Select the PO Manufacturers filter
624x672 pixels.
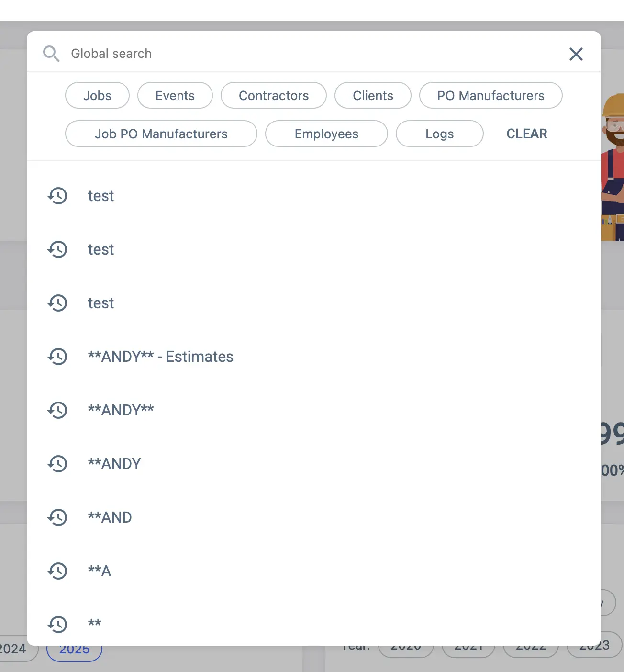(x=490, y=96)
